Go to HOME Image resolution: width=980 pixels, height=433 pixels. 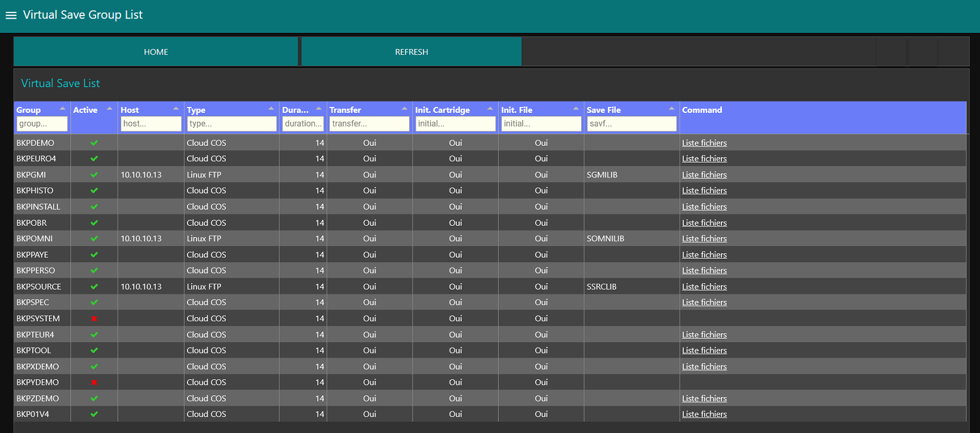click(156, 52)
